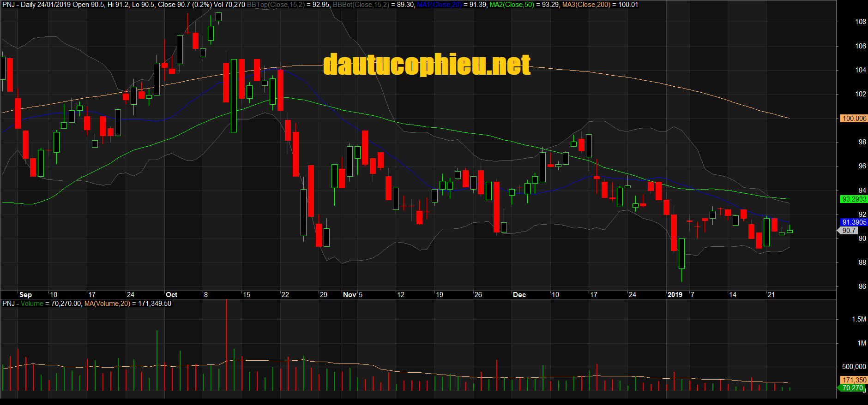Click the 2019 year marker on the date axis
The image size is (868, 405).
coord(675,295)
